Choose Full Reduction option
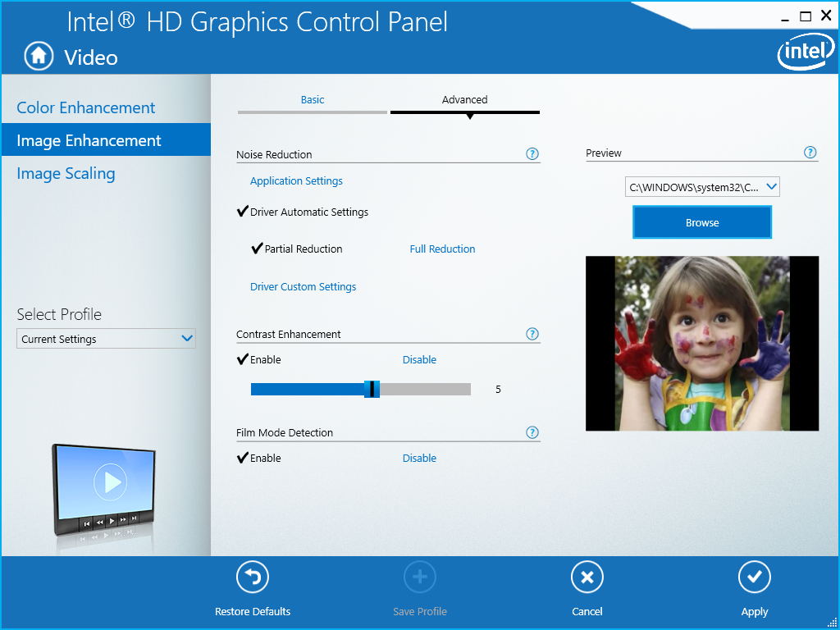 pyautogui.click(x=442, y=249)
